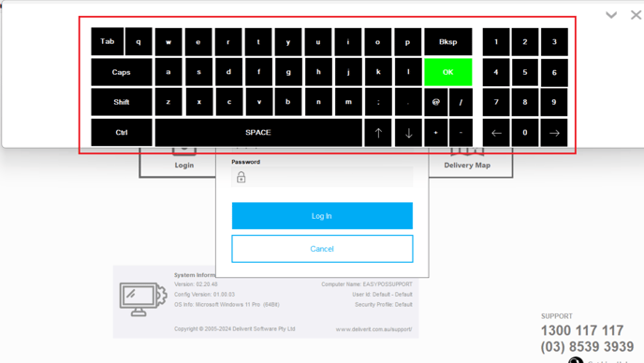
Task: Tap numpad key 0
Action: click(525, 133)
